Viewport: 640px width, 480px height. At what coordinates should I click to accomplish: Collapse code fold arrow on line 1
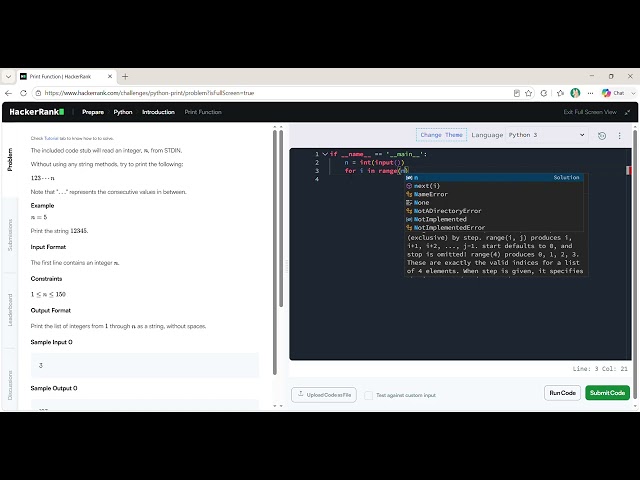(325, 154)
